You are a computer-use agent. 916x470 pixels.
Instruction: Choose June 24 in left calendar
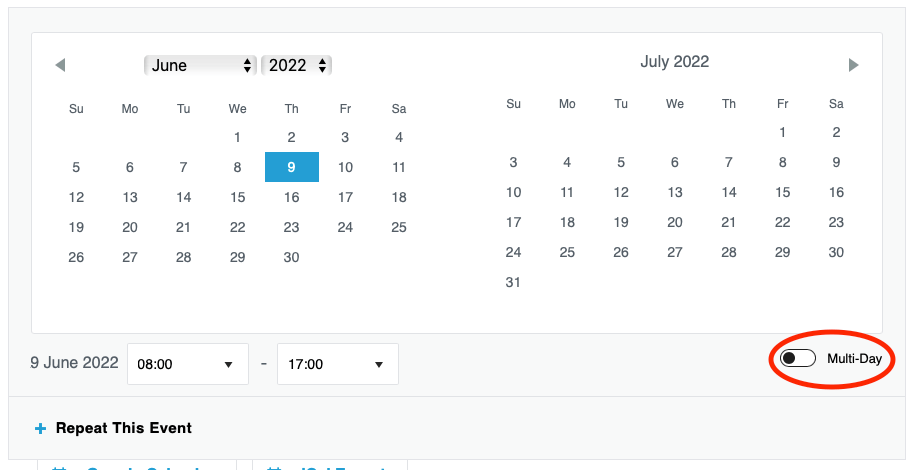coord(345,227)
